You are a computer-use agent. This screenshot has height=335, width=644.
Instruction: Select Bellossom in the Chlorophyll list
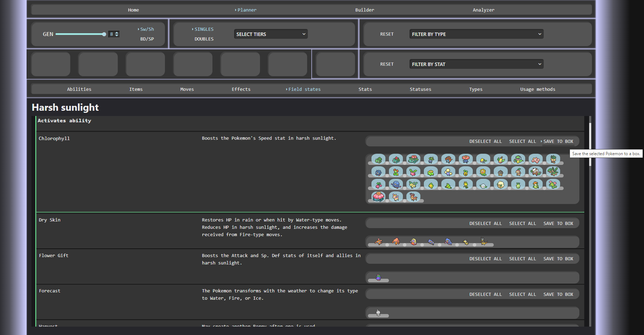tap(396, 172)
